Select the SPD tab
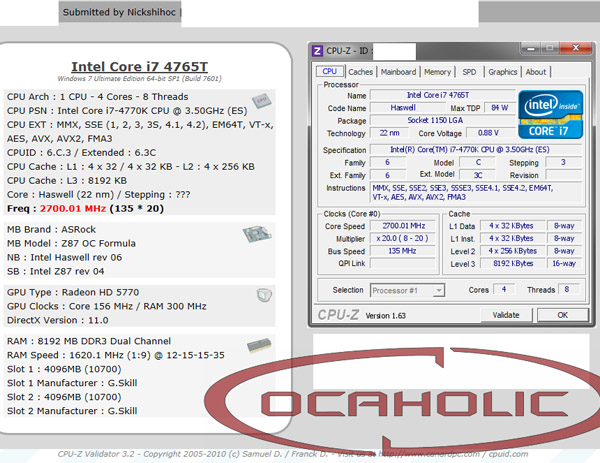 pos(469,72)
